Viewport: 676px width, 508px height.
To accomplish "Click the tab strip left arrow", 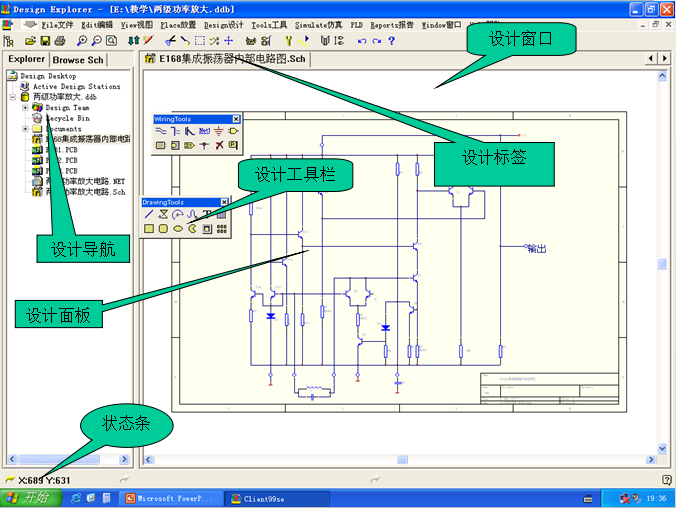I will pos(651,58).
